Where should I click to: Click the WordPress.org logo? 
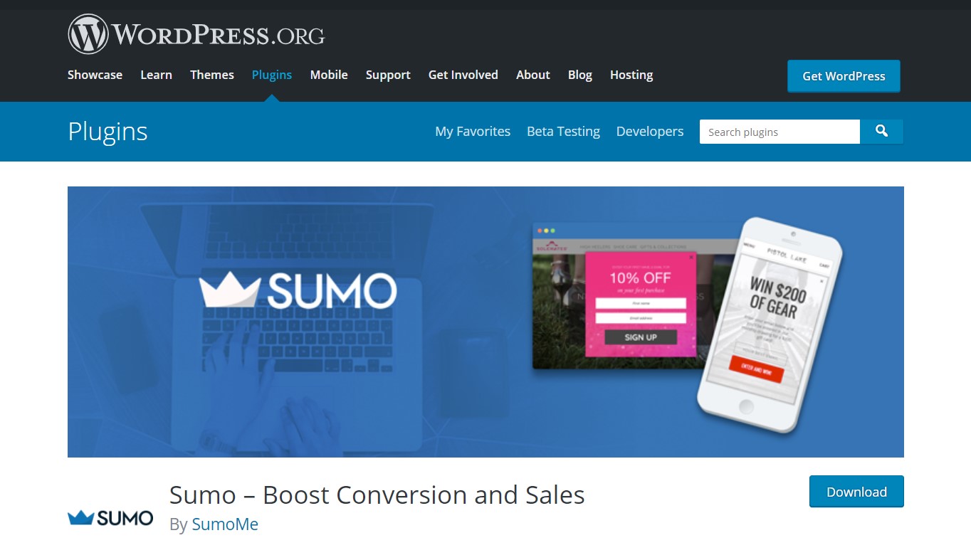coord(196,34)
